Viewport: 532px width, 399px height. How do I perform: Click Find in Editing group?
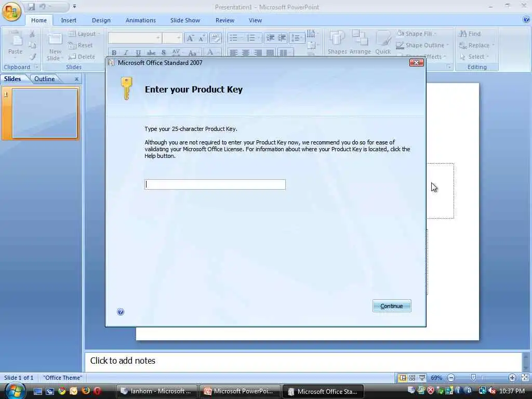tap(470, 34)
